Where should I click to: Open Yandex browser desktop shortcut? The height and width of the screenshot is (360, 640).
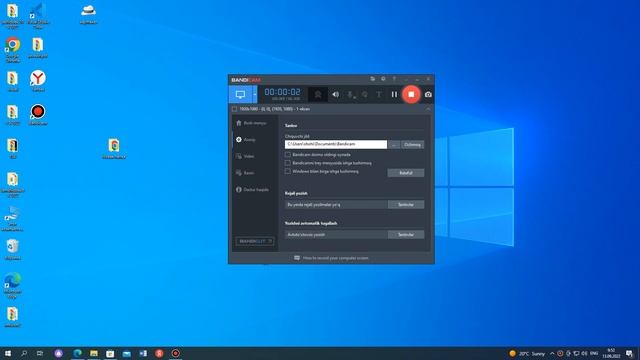38,81
